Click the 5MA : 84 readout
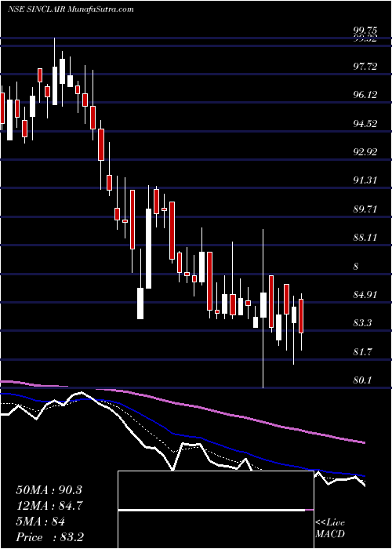The height and width of the screenshot is (549, 392). [x=41, y=522]
